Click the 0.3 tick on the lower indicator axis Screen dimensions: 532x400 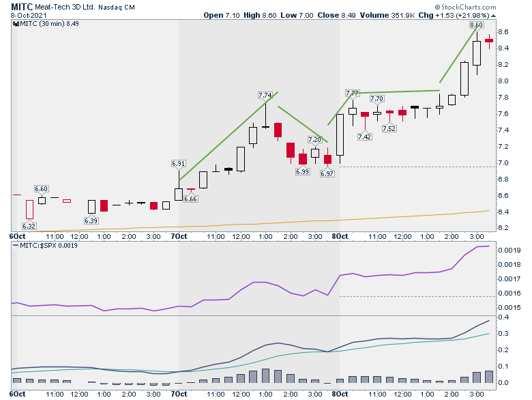pyautogui.click(x=503, y=334)
